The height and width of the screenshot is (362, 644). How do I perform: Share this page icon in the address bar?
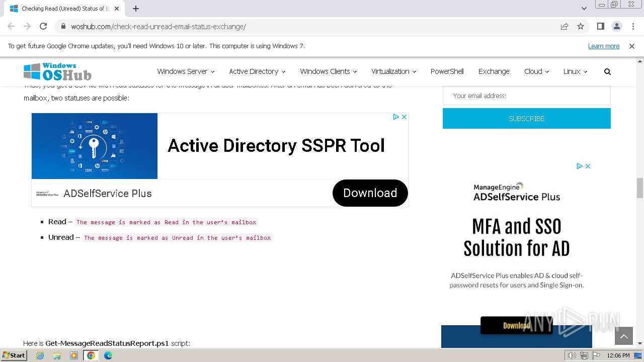pos(565,26)
